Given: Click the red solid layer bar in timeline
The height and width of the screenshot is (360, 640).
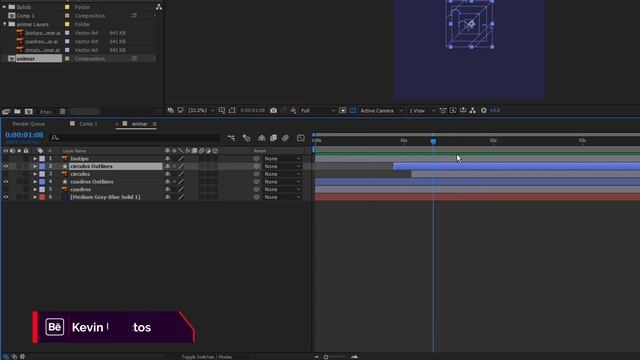Looking at the screenshot, I should click(x=477, y=197).
